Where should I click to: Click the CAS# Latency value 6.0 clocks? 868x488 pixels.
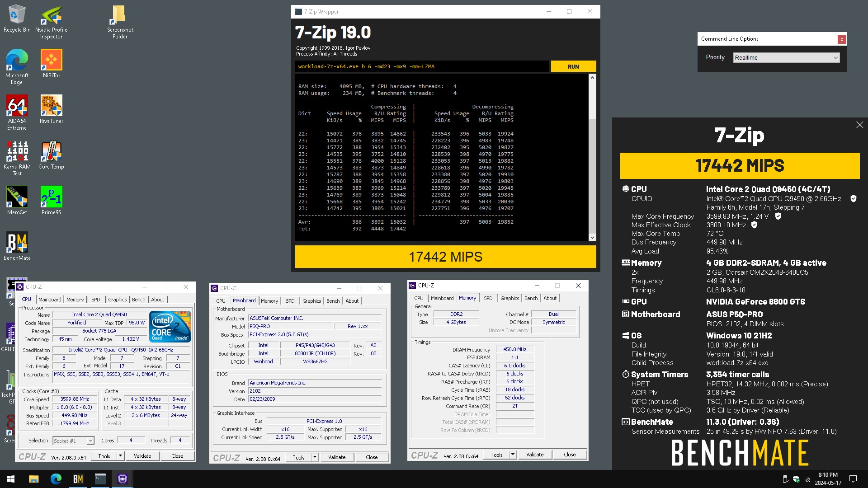tap(515, 366)
